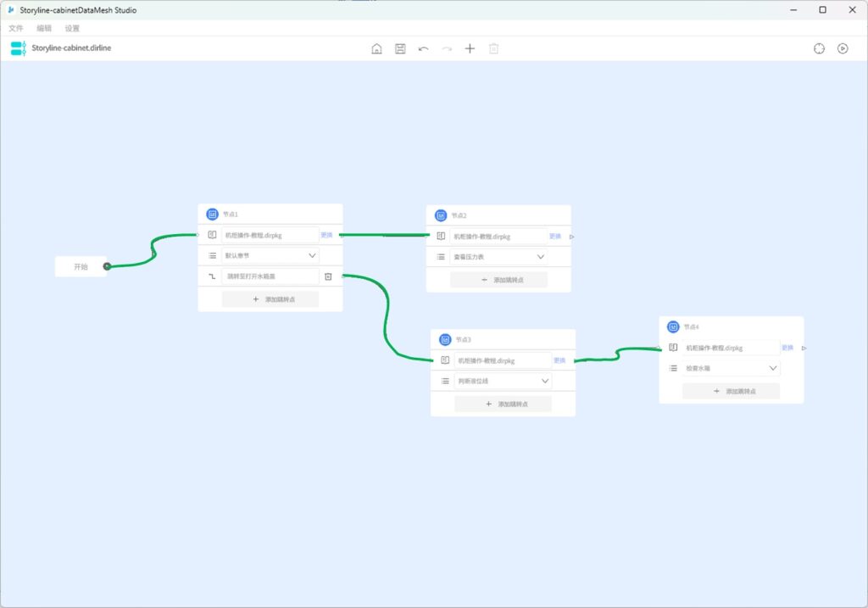Click the blue node icon of 节点3

point(445,339)
